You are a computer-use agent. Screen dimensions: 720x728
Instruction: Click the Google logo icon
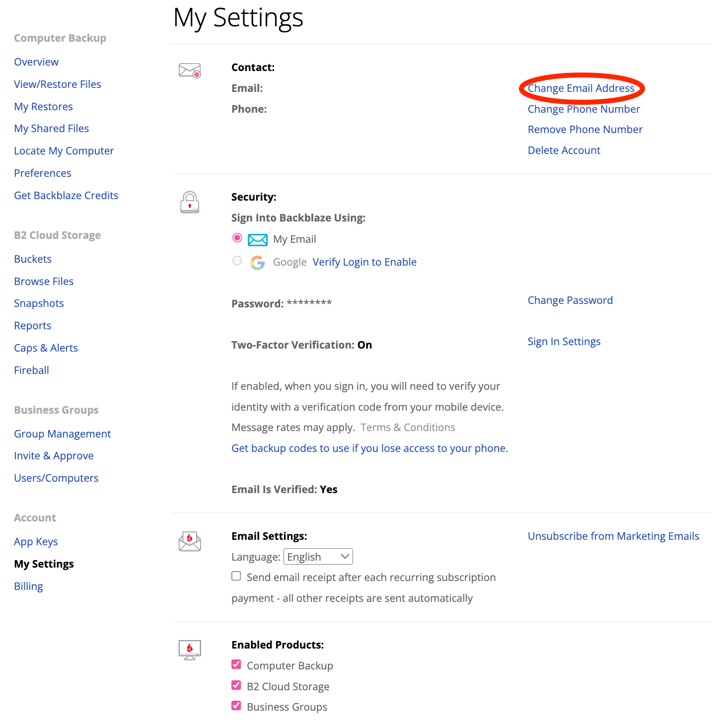[257, 263]
